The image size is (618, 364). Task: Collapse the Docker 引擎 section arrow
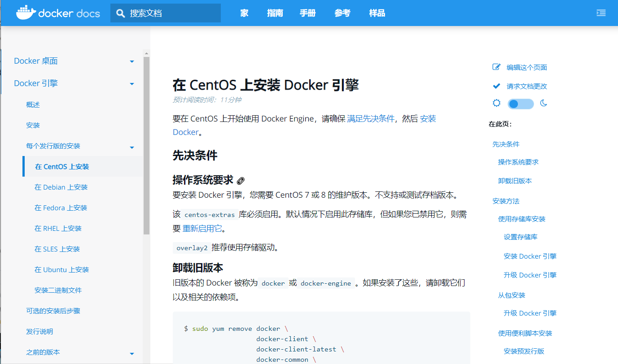(132, 84)
